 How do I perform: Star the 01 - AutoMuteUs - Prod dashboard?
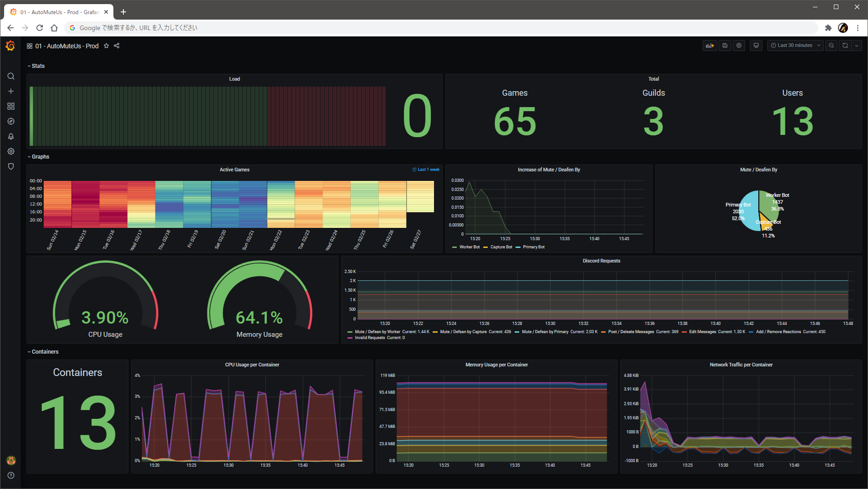pos(107,46)
